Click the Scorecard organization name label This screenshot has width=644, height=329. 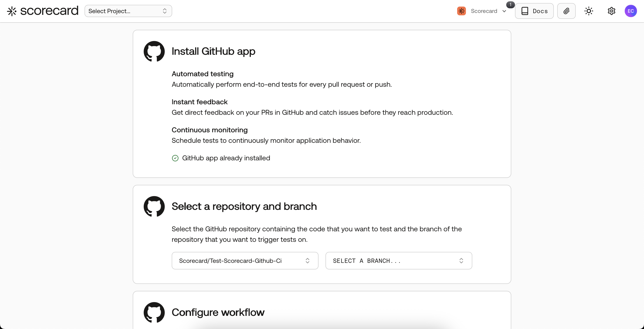click(x=484, y=11)
